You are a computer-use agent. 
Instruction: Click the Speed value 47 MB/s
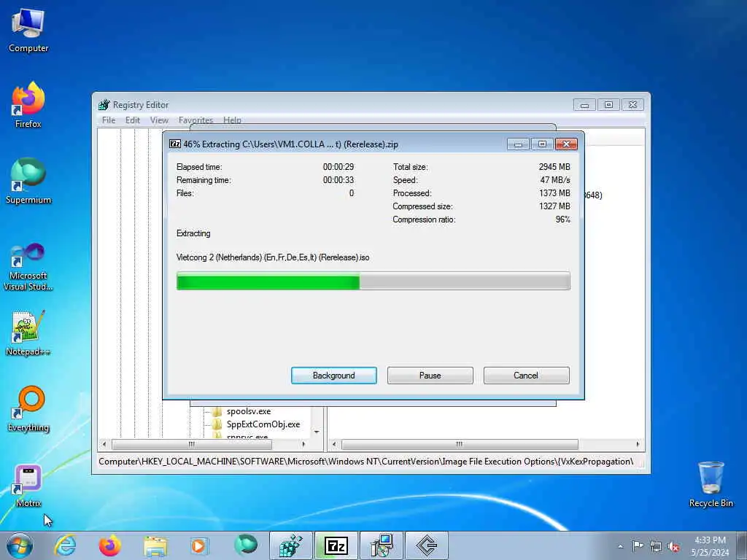pos(555,180)
